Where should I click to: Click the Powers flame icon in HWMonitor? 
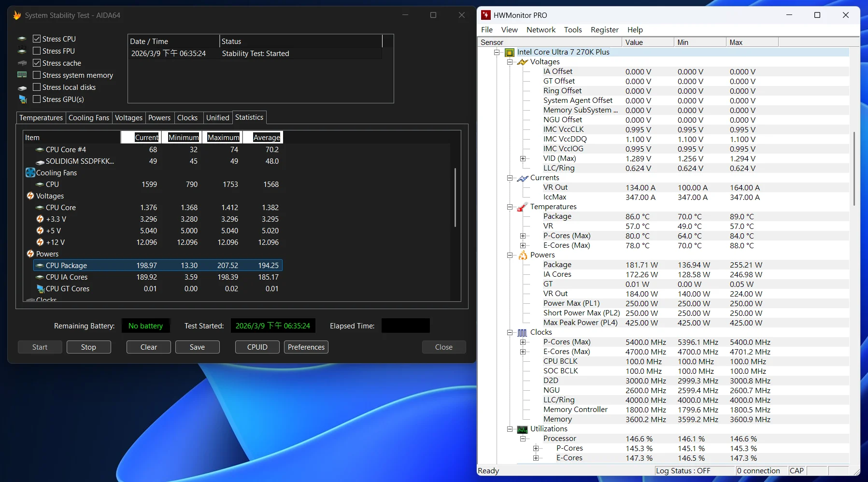(x=522, y=255)
